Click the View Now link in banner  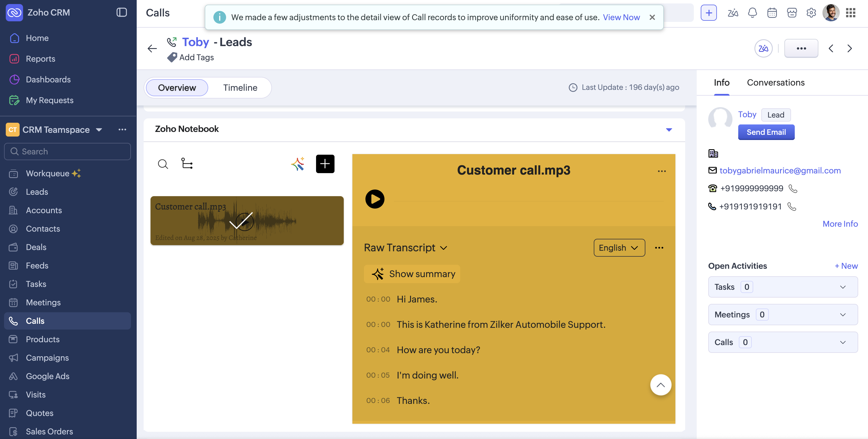point(621,17)
